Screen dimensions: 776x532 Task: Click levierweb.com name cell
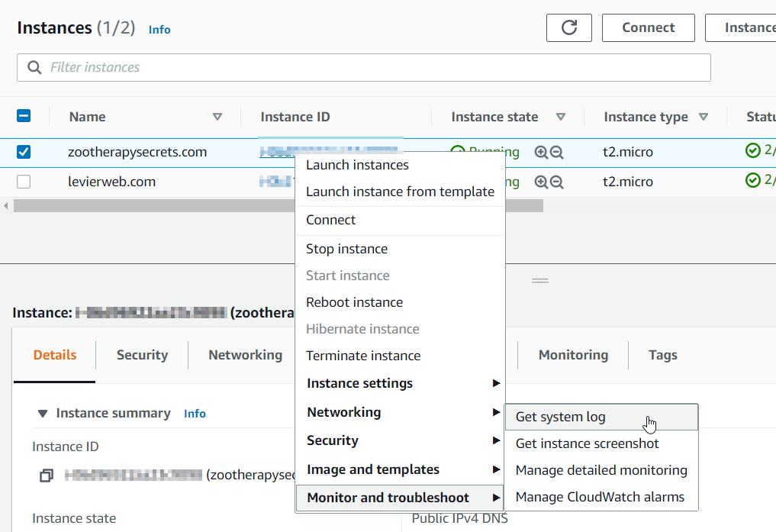pos(111,182)
